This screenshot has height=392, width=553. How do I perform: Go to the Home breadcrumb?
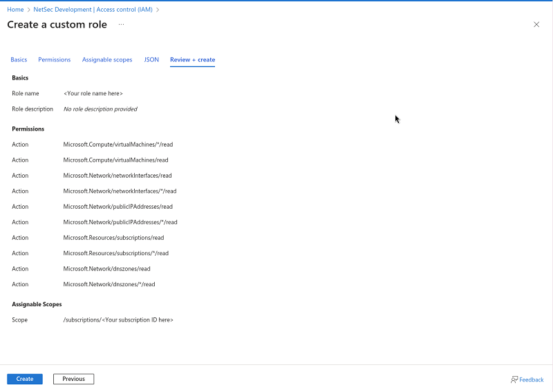15,10
